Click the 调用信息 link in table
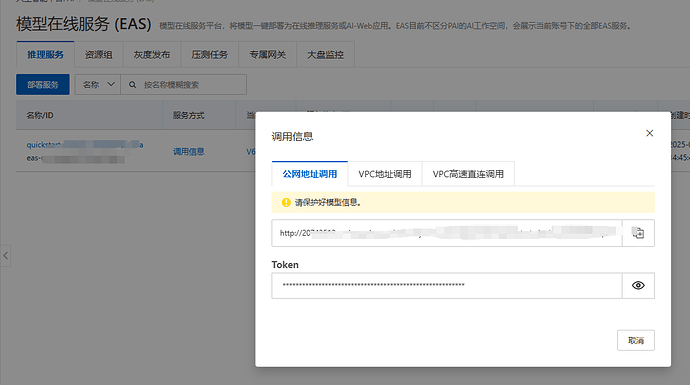The image size is (690, 385). click(188, 151)
